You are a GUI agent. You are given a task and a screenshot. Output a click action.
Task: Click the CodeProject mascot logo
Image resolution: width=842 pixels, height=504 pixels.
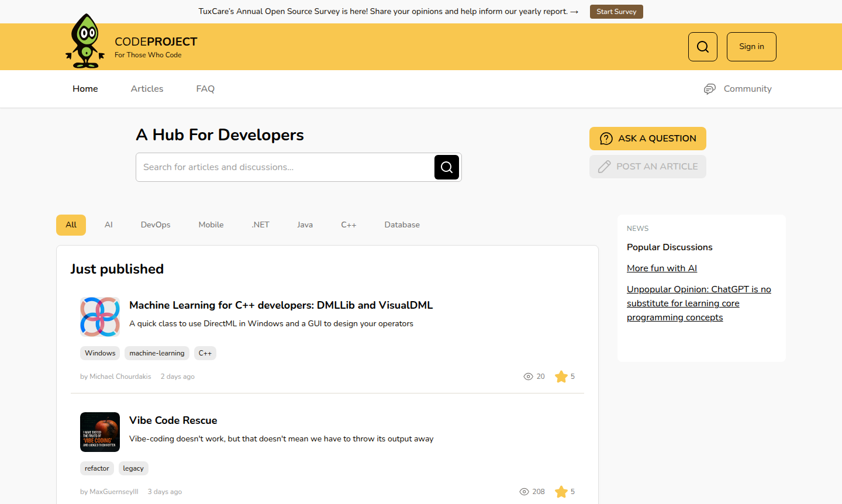pyautogui.click(x=85, y=40)
